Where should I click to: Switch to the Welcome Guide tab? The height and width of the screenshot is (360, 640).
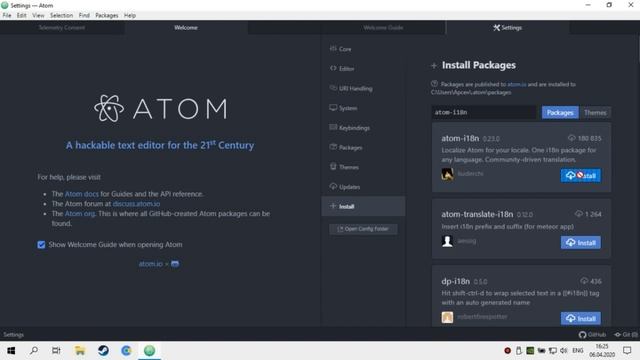383,28
